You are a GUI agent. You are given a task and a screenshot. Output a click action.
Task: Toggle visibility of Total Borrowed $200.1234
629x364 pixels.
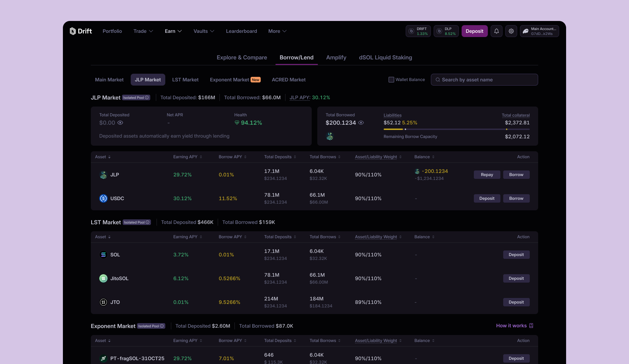pyautogui.click(x=361, y=123)
